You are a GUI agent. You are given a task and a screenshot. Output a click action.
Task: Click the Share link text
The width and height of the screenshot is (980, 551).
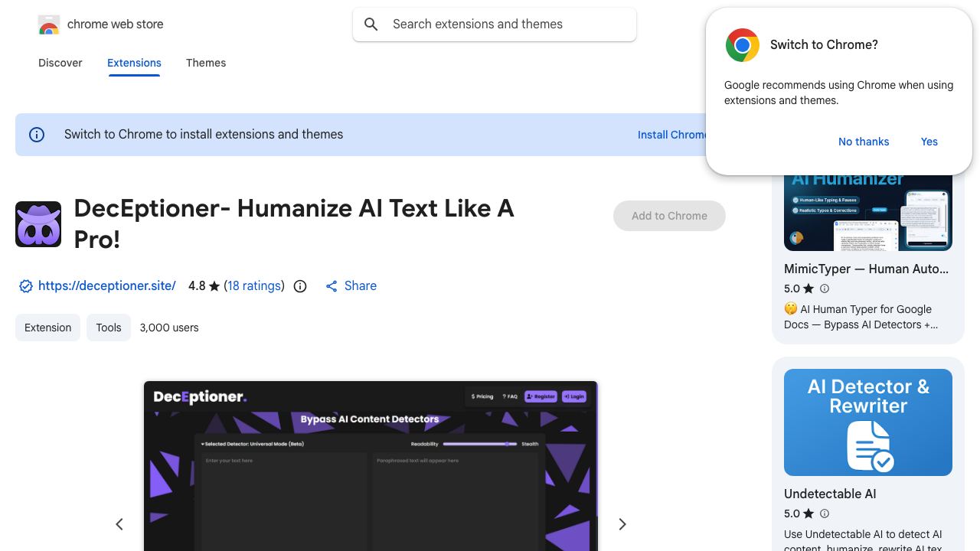pos(361,285)
